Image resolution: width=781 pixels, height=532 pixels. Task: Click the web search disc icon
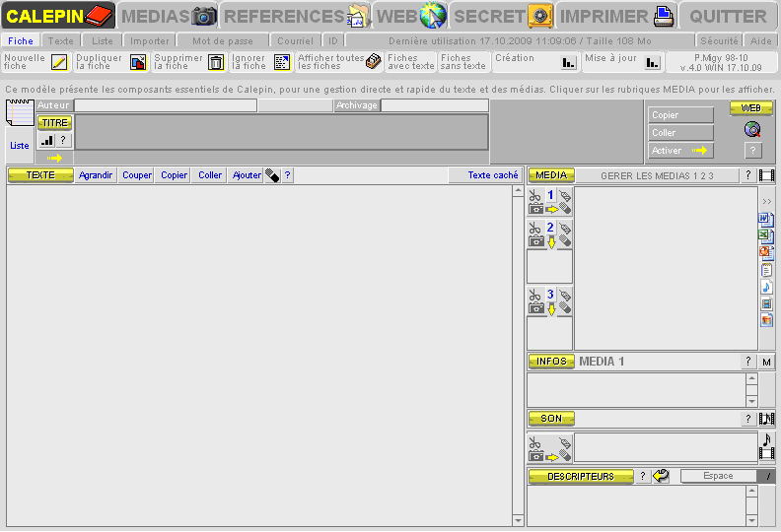[x=752, y=130]
